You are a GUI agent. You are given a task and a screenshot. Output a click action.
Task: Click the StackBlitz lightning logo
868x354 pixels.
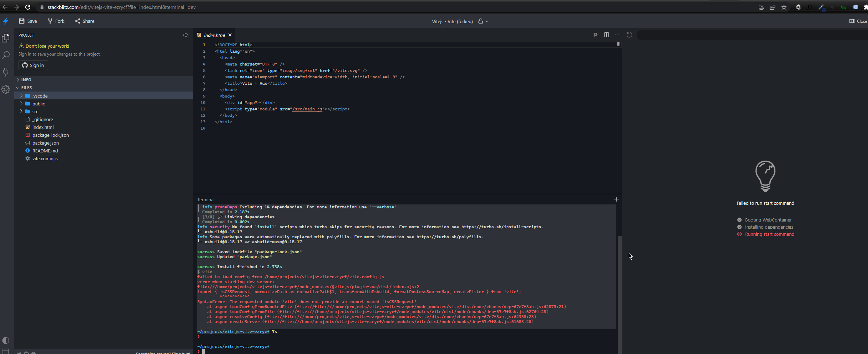pyautogui.click(x=6, y=21)
